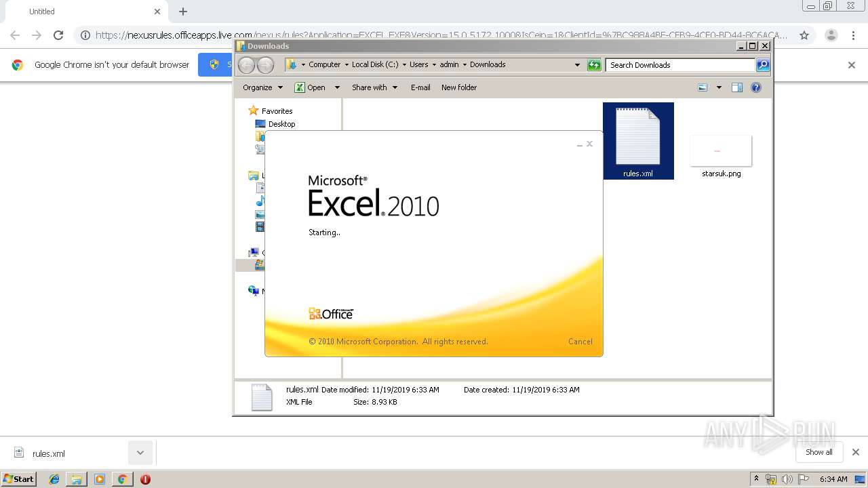Click rules.xml in the download shelf
Screen dimensions: 868x488
pos(49,453)
